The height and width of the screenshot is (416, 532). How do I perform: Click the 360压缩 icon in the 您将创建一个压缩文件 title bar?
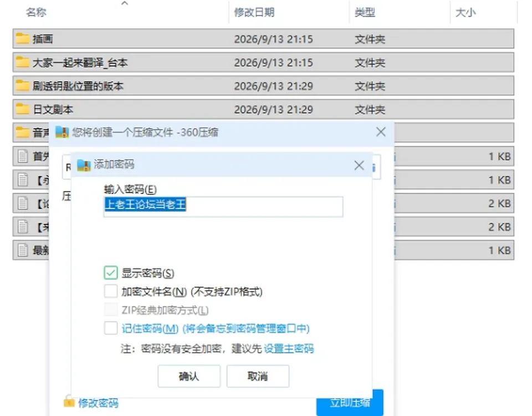tap(62, 132)
